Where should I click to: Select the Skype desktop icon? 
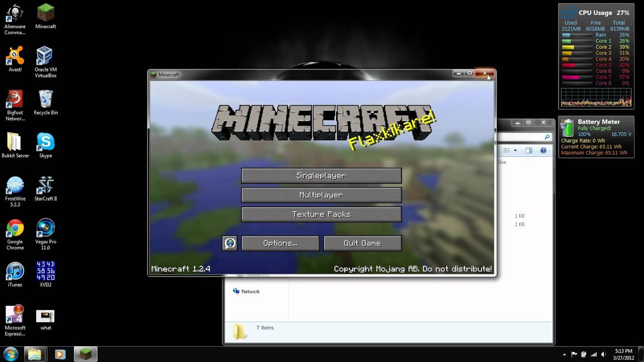pyautogui.click(x=46, y=146)
